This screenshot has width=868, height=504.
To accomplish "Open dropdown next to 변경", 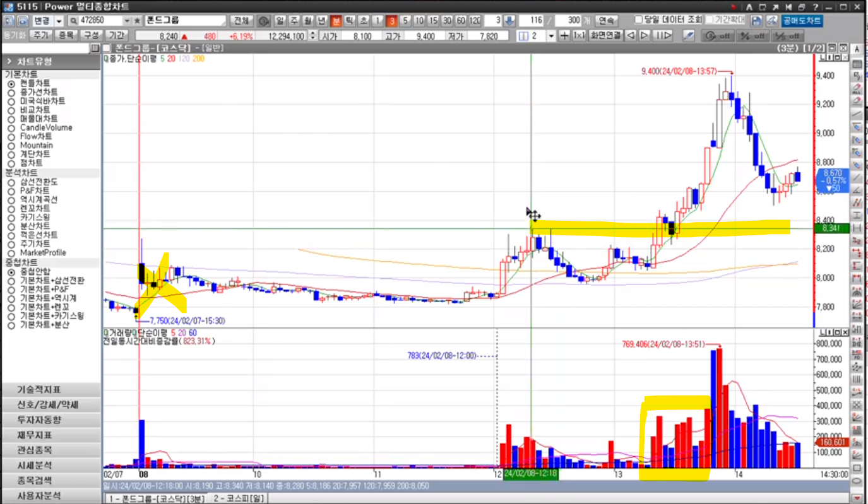I will click(59, 21).
